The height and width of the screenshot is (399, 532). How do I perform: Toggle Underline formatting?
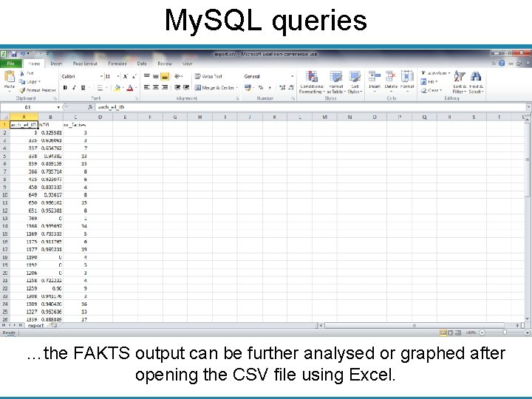coord(83,87)
